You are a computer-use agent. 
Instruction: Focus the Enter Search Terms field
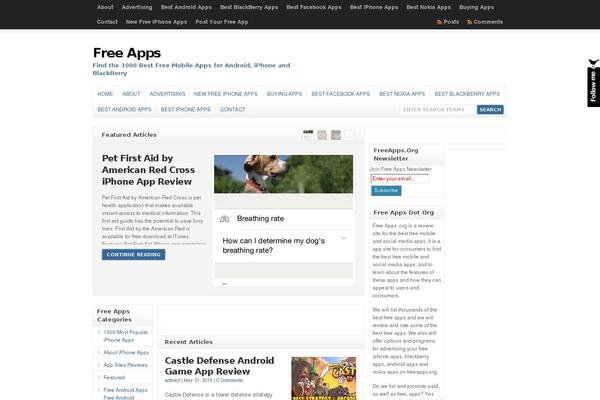437,110
